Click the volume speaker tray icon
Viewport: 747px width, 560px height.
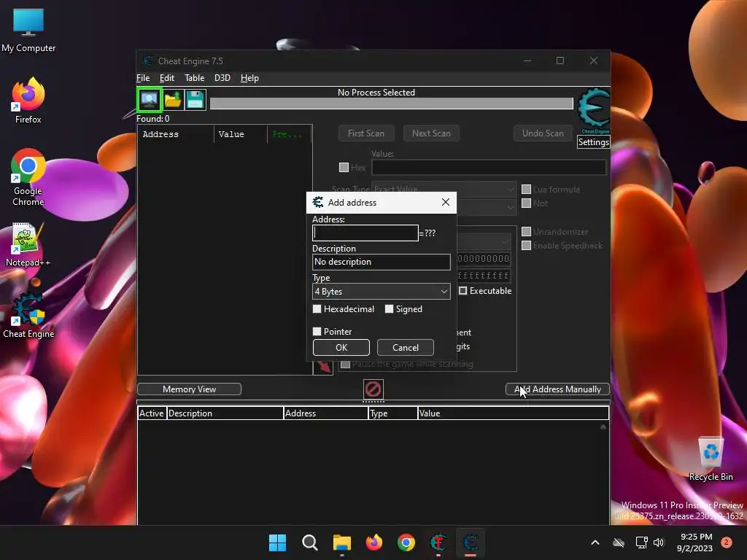click(x=659, y=542)
